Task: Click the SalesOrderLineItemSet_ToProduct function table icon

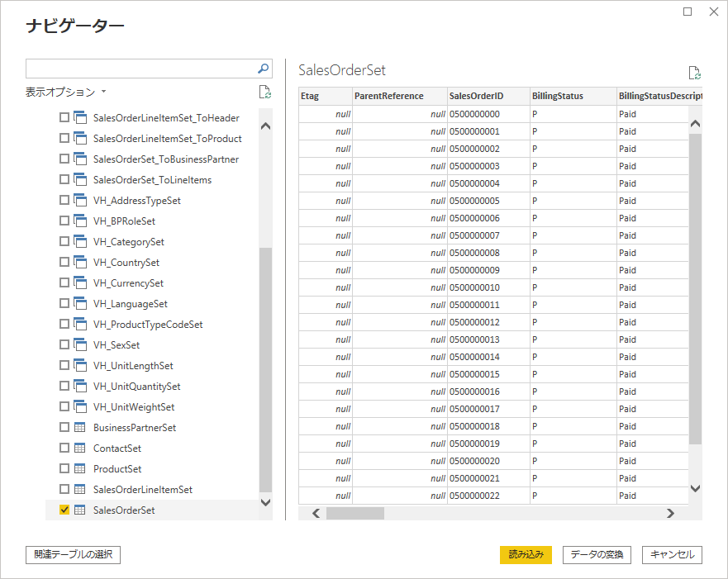Action: click(80, 138)
